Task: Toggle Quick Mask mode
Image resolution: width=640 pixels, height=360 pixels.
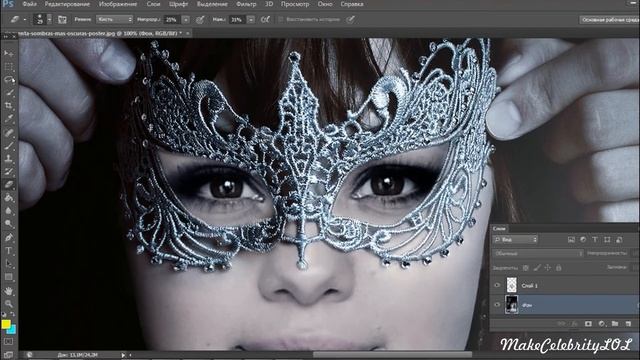Action: (x=9, y=342)
